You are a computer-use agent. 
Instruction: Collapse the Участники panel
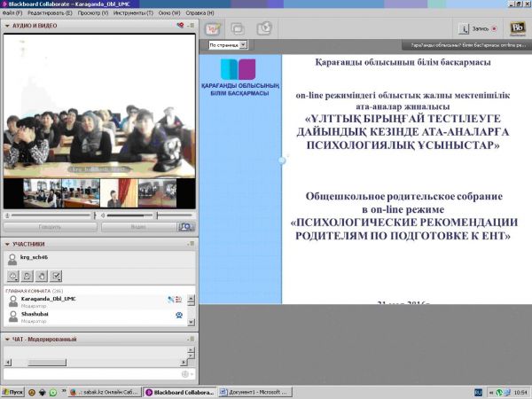7,242
